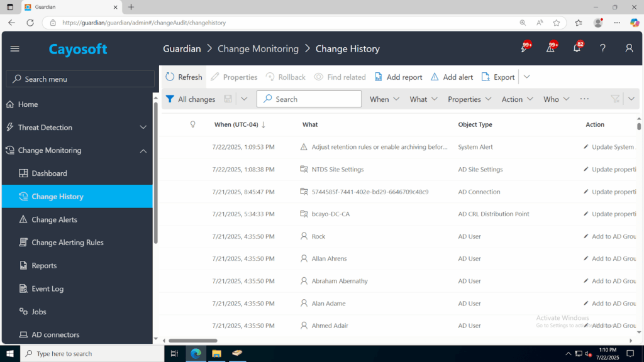Click Add alert in the toolbar
The width and height of the screenshot is (644, 362).
coord(452,77)
